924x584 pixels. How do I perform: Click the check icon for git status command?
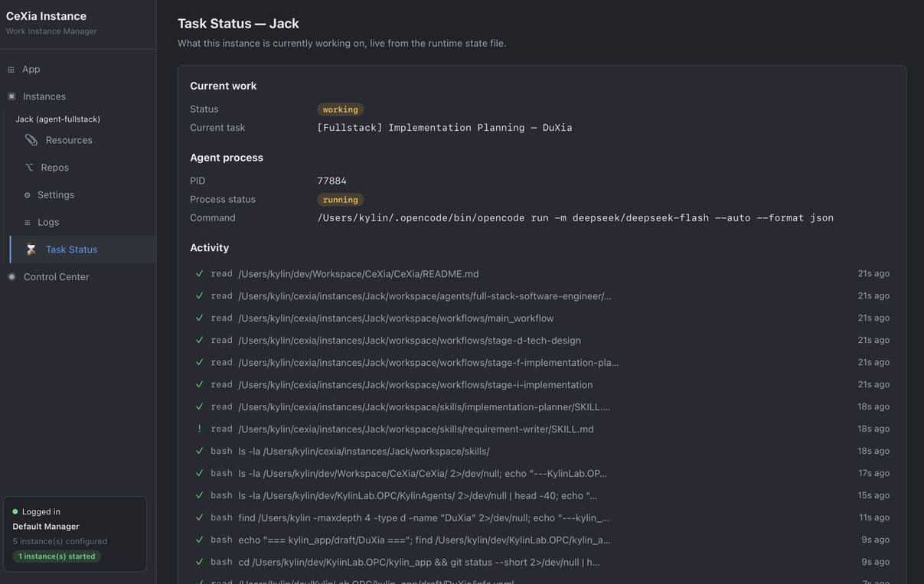tap(199, 562)
